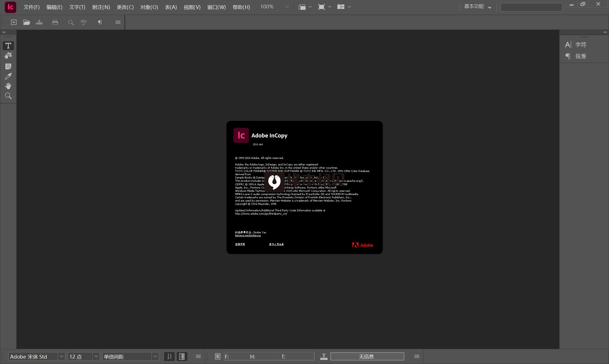The height and width of the screenshot is (364, 609).
Task: Click the 20.0 x64 version text
Action: click(257, 145)
